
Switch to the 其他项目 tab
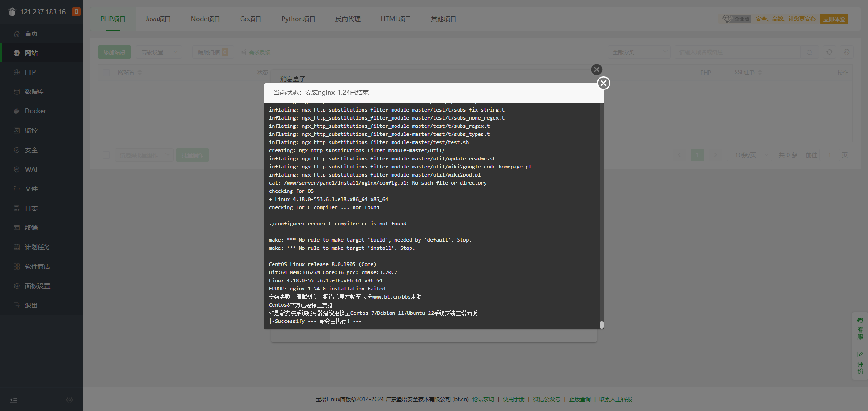pyautogui.click(x=443, y=19)
